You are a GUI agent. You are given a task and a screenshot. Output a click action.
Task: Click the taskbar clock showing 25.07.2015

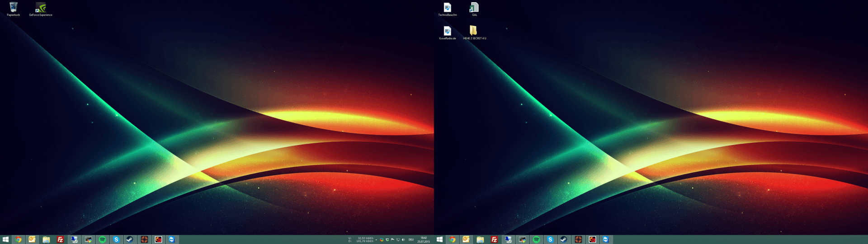click(424, 239)
